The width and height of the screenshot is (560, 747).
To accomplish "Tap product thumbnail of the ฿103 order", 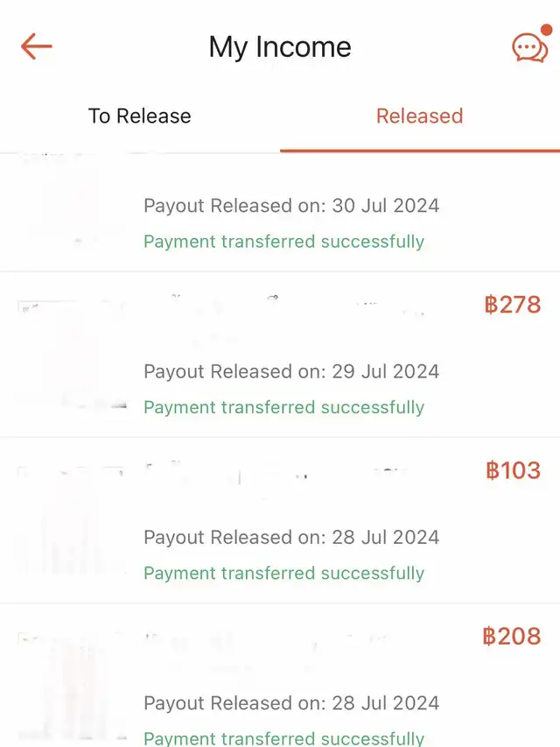I will coord(73,520).
